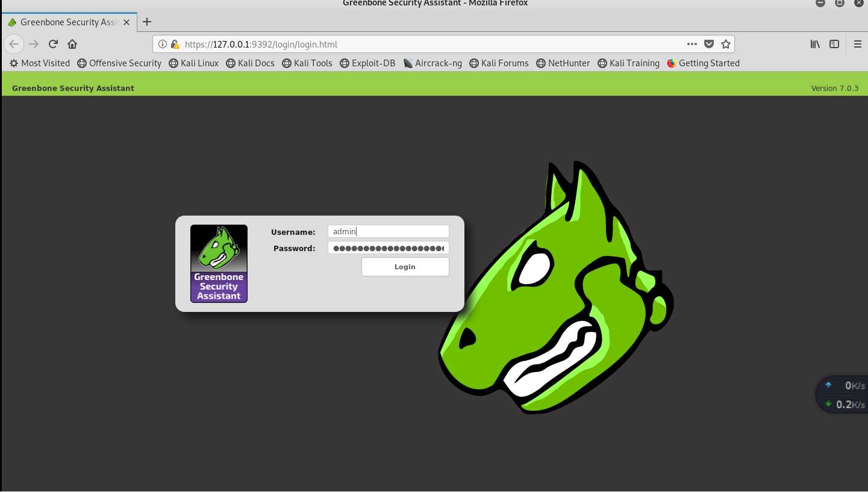This screenshot has width=868, height=492.
Task: Save page to Pocket
Action: (709, 44)
